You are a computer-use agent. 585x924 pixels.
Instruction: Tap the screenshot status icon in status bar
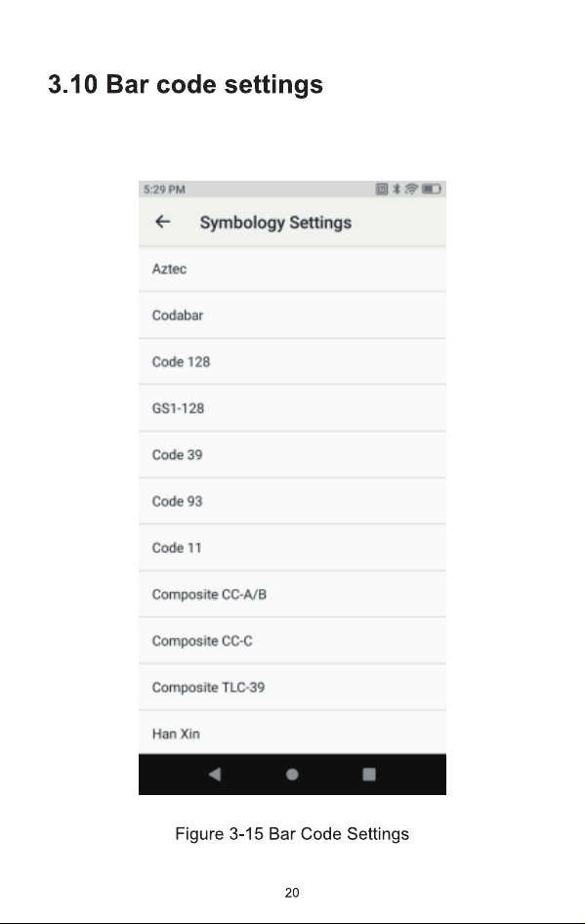pyautogui.click(x=382, y=189)
